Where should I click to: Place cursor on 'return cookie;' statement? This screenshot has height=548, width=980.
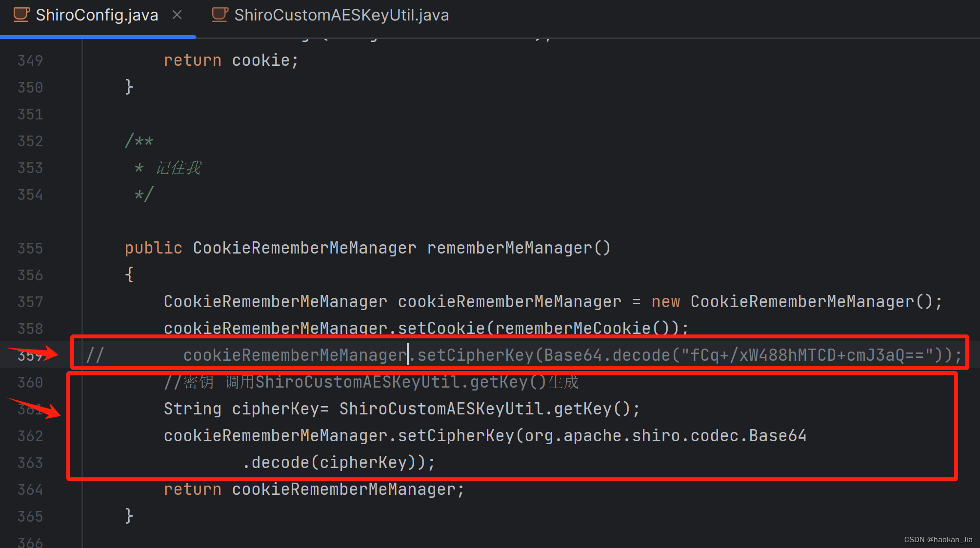point(231,60)
